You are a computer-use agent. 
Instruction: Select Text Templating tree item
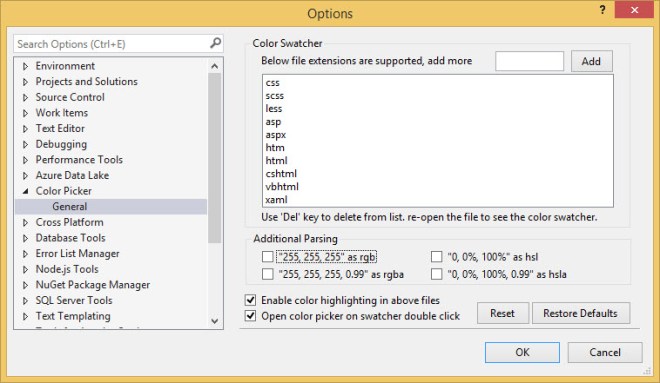point(73,316)
